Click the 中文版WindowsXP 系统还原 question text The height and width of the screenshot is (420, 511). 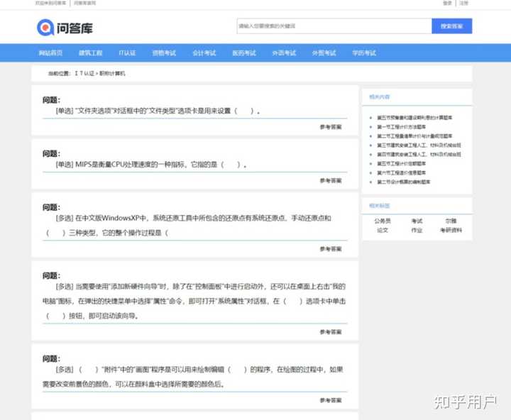click(x=189, y=226)
